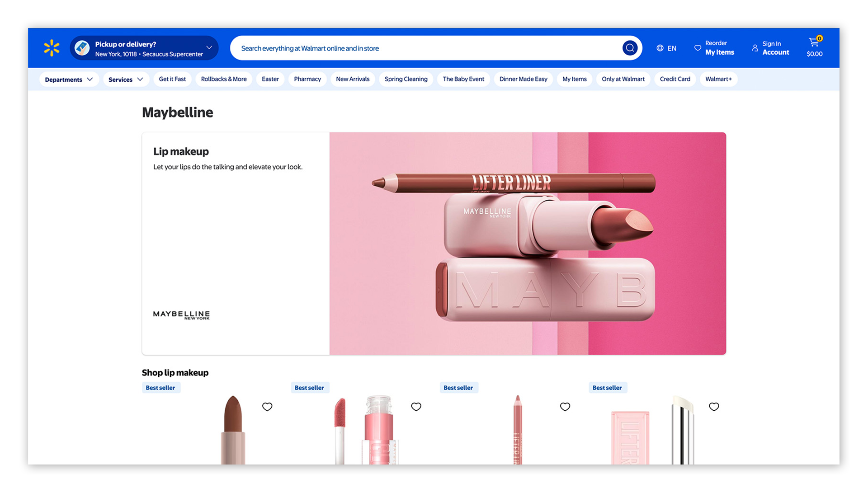Screen dimensions: 868x488
Task: Expand the Departments dropdown
Action: pos(69,79)
